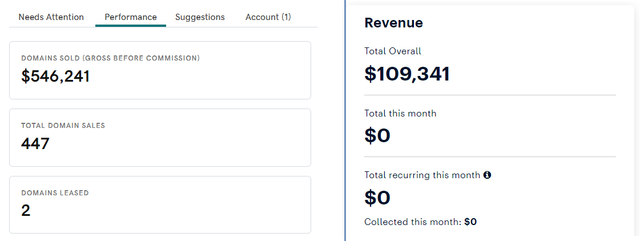Click the $0 amount under Total this month
This screenshot has height=241, width=644.
click(x=377, y=136)
